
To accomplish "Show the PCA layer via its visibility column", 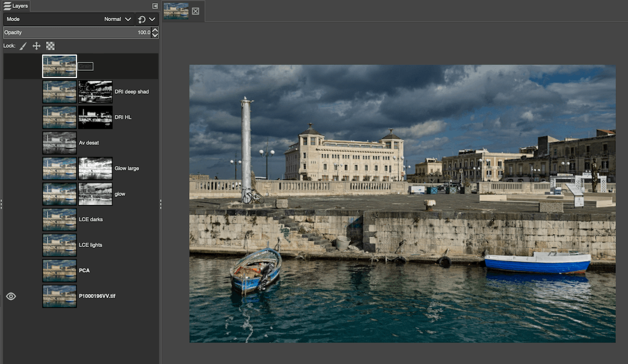I will [x=11, y=270].
